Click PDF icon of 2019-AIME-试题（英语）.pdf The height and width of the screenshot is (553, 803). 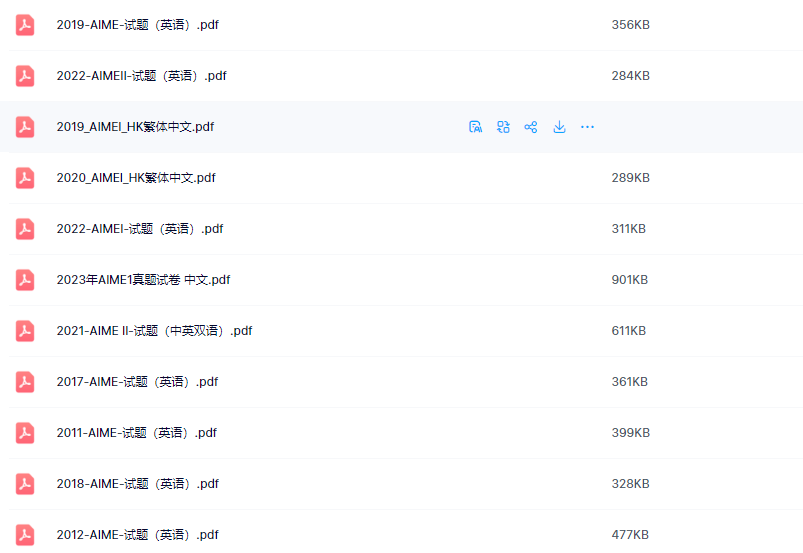[x=25, y=25]
